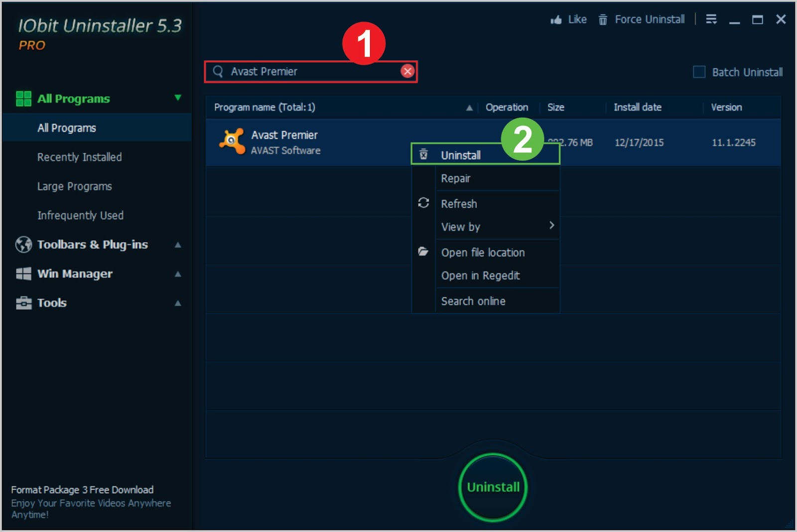Expand the Win Manager section arrow
The height and width of the screenshot is (532, 797).
pos(178,273)
